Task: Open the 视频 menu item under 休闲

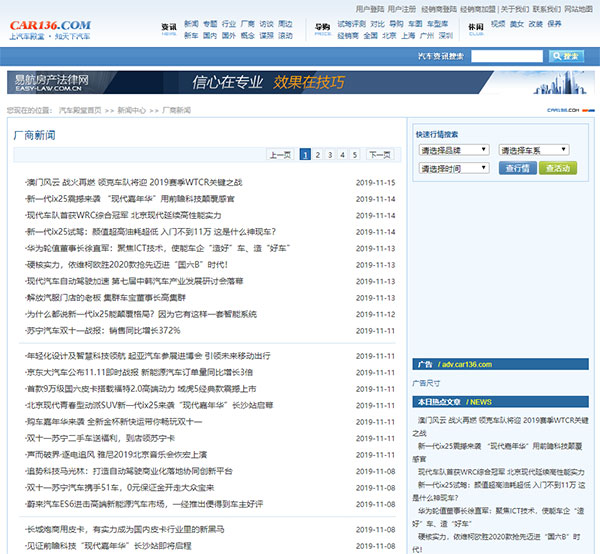Action: point(498,24)
